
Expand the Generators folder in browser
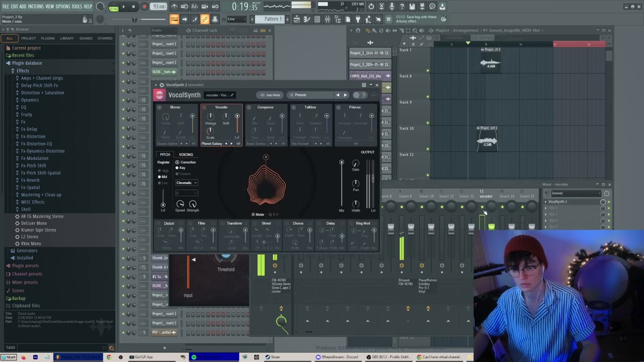tap(27, 250)
